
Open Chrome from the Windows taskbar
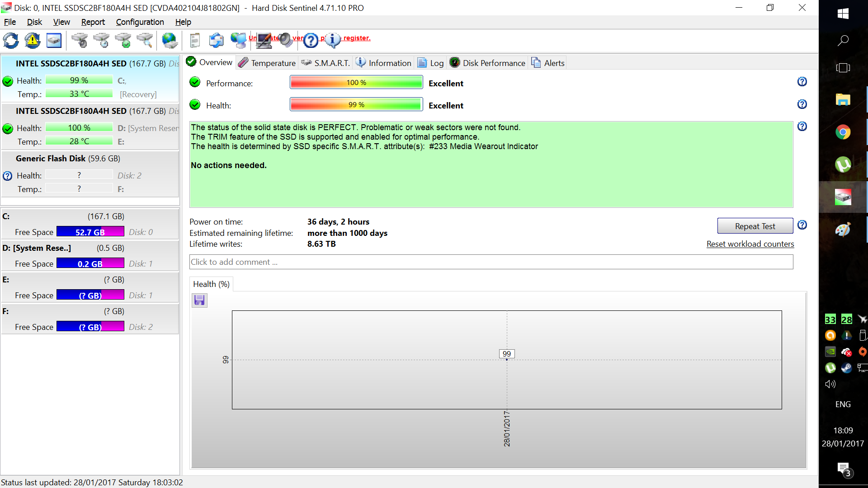(843, 132)
